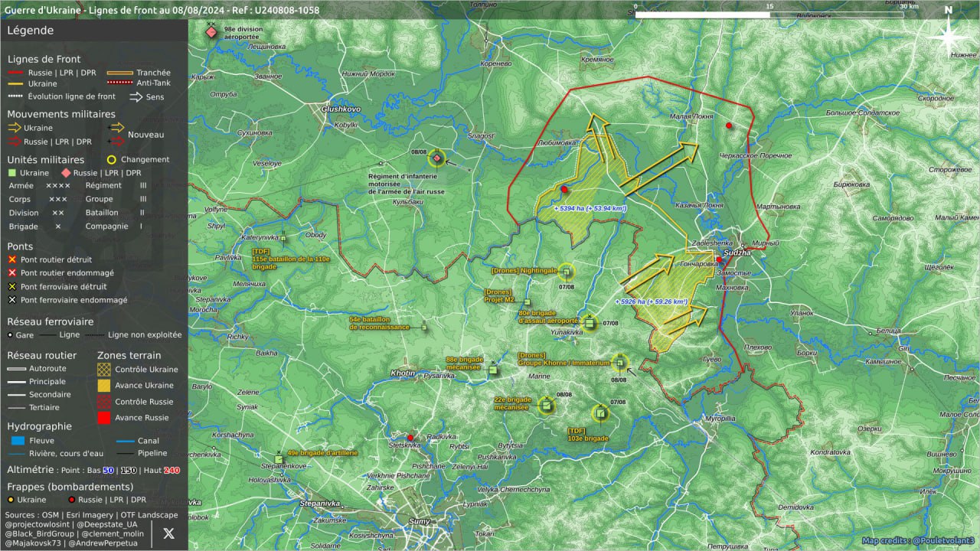The height and width of the screenshot is (551, 980).
Task: Click the distance scale bar
Action: 769,15
